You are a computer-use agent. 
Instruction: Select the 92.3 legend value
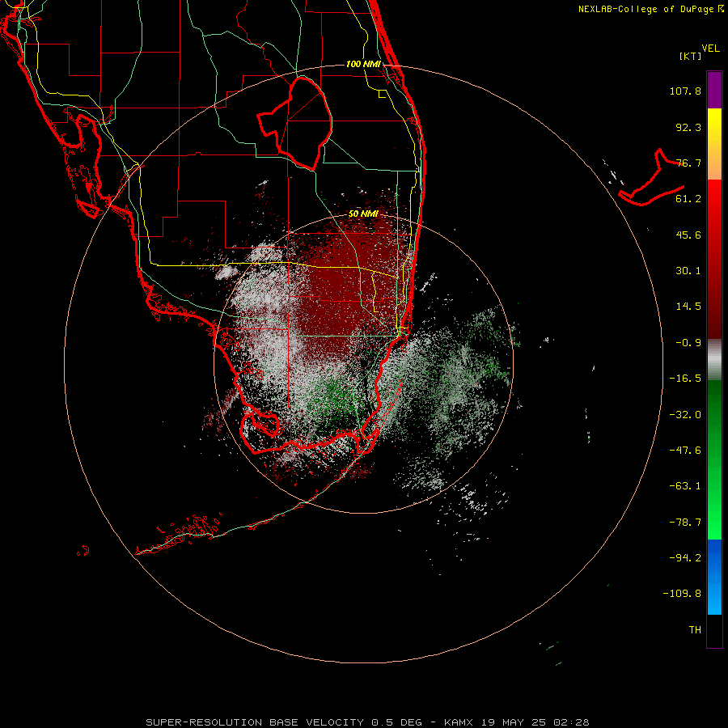688,127
